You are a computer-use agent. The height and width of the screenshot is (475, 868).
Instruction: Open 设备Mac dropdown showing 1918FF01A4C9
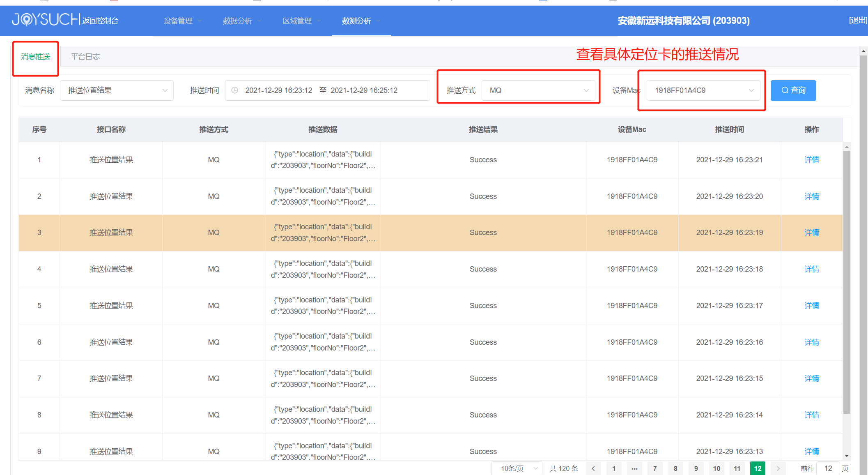click(703, 90)
